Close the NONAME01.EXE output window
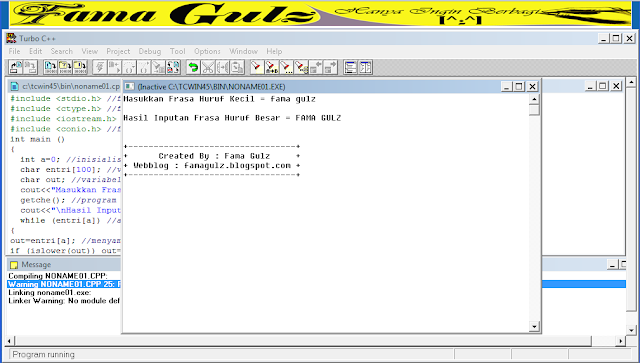This screenshot has height=363, width=640. click(532, 86)
